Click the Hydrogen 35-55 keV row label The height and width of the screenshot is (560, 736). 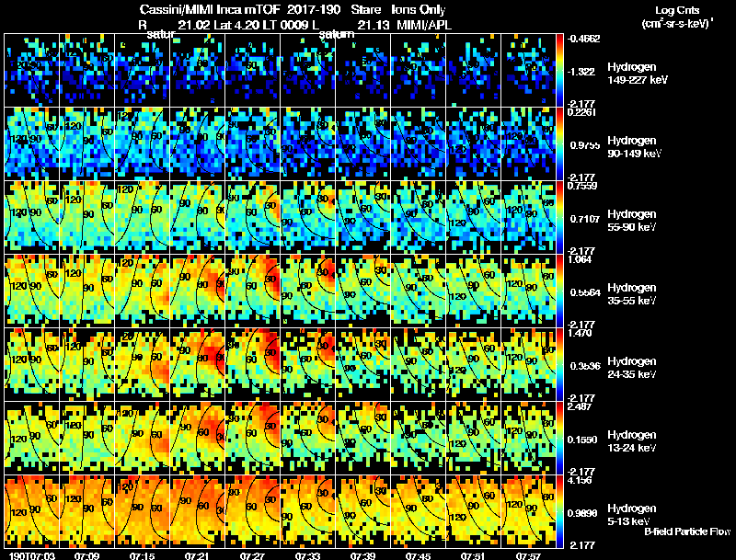632,294
